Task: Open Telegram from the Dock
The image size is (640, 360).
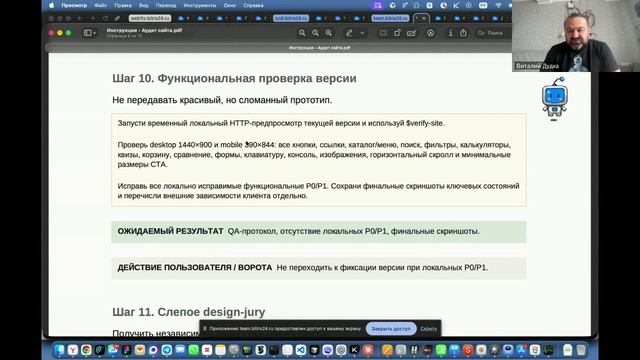Action: tap(167, 350)
